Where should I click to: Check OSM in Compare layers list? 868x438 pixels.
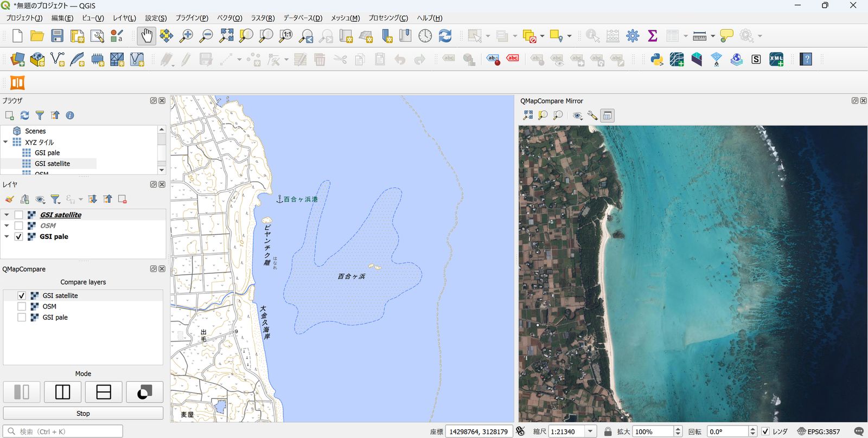coord(22,306)
